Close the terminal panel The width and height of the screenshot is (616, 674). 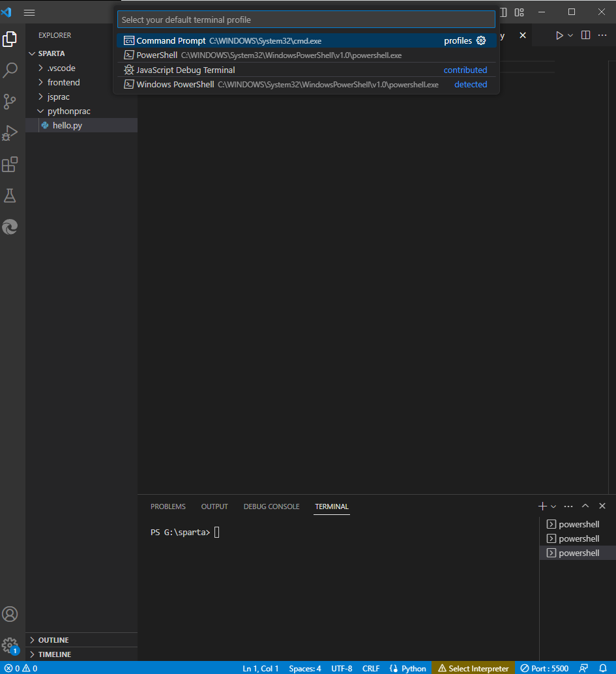click(x=602, y=506)
